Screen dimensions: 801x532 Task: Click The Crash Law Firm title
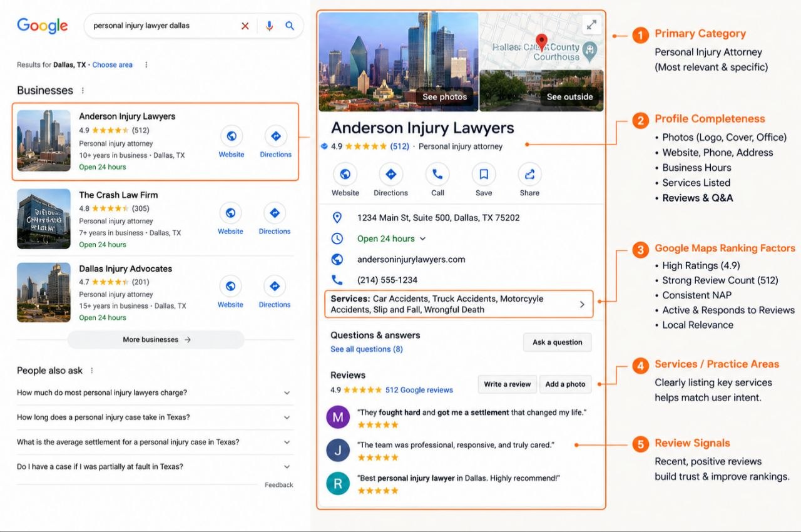118,195
